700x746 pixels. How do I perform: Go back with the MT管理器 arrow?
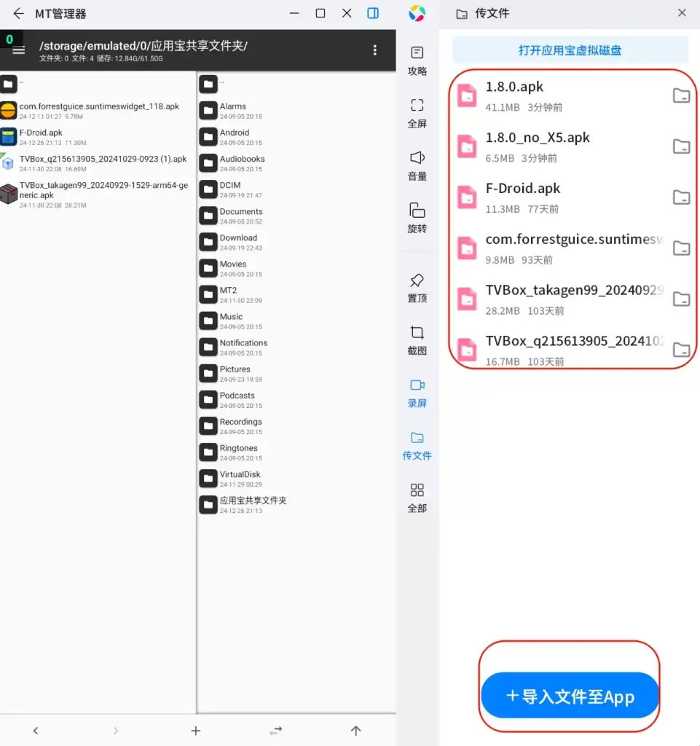[x=18, y=13]
